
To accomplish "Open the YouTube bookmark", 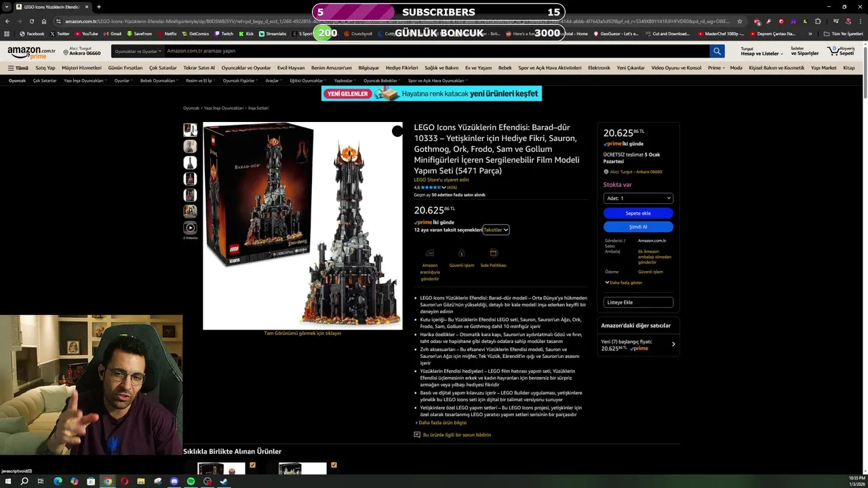I will coord(86,33).
